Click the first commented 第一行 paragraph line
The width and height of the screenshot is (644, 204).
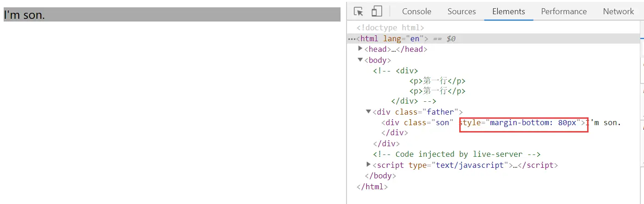[x=438, y=81]
